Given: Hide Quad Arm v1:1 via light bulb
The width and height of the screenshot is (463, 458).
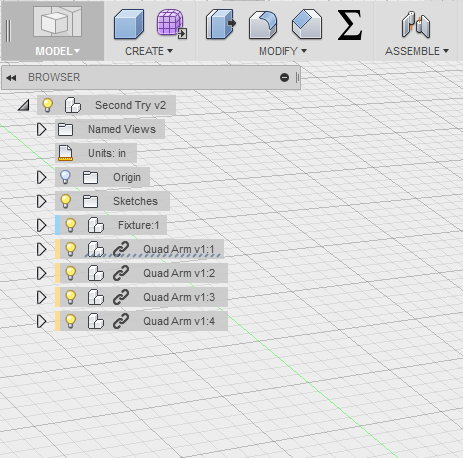Looking at the screenshot, I should 70,249.
